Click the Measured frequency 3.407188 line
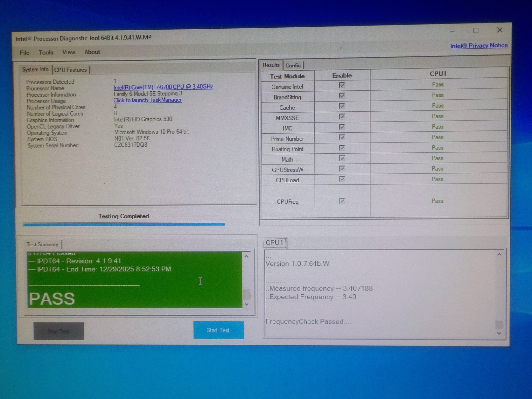 [320, 289]
